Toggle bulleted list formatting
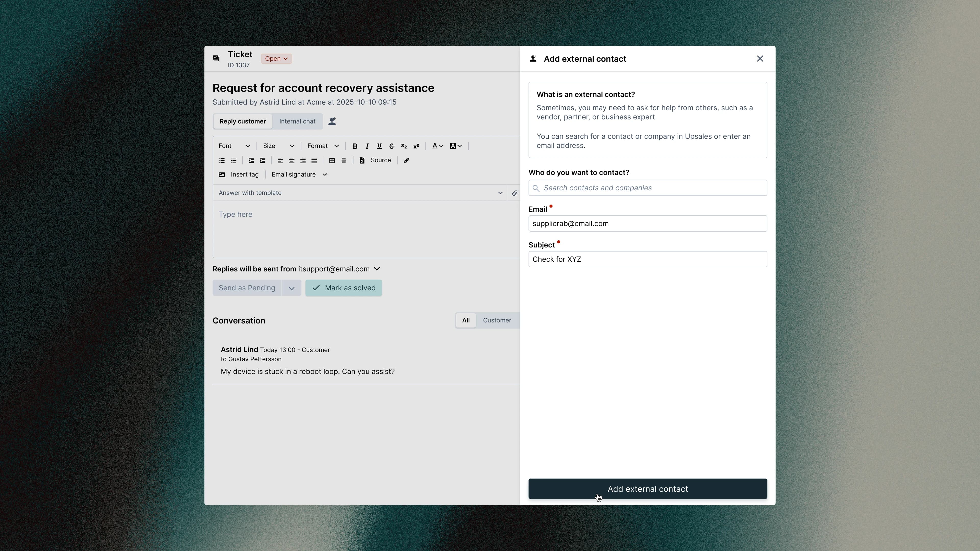The height and width of the screenshot is (551, 980). tap(233, 160)
